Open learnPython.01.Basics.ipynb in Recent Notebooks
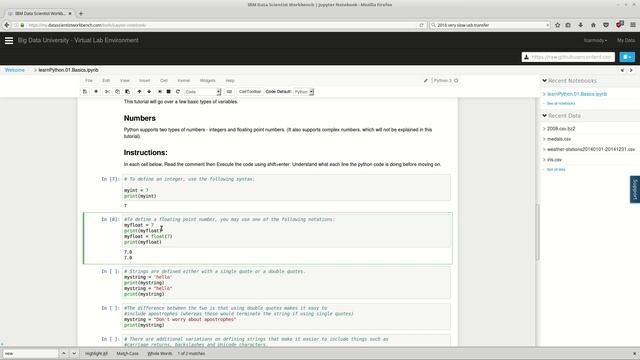This screenshot has height=360, width=640. click(x=577, y=94)
